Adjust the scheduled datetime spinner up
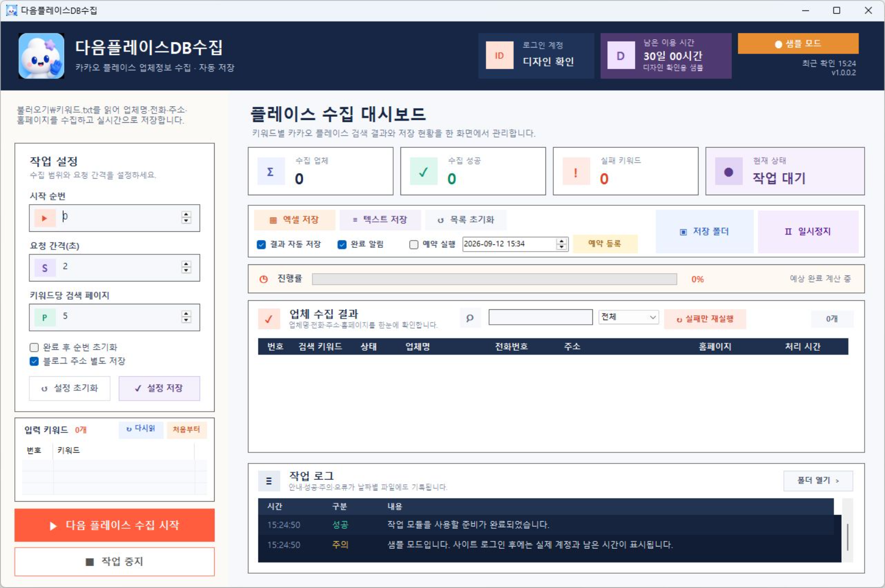Image resolution: width=885 pixels, height=588 pixels. [x=562, y=241]
